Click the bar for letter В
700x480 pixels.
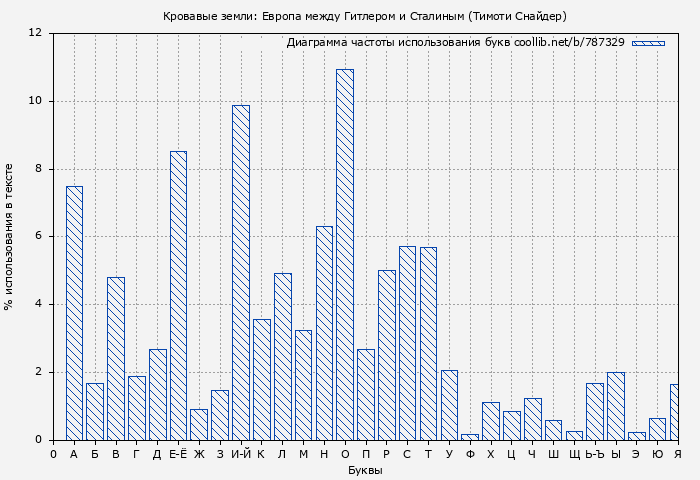(x=116, y=359)
